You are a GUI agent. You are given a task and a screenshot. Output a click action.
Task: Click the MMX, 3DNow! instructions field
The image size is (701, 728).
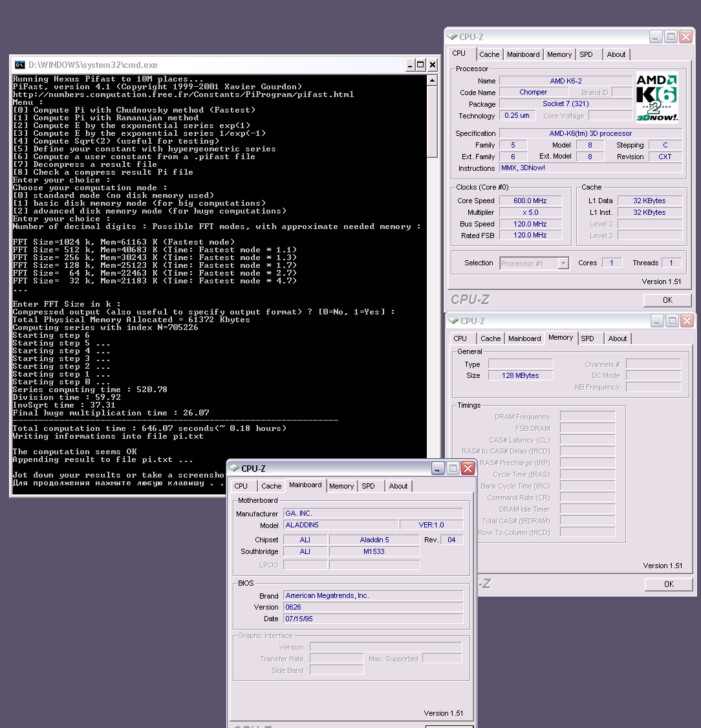pyautogui.click(x=590, y=168)
